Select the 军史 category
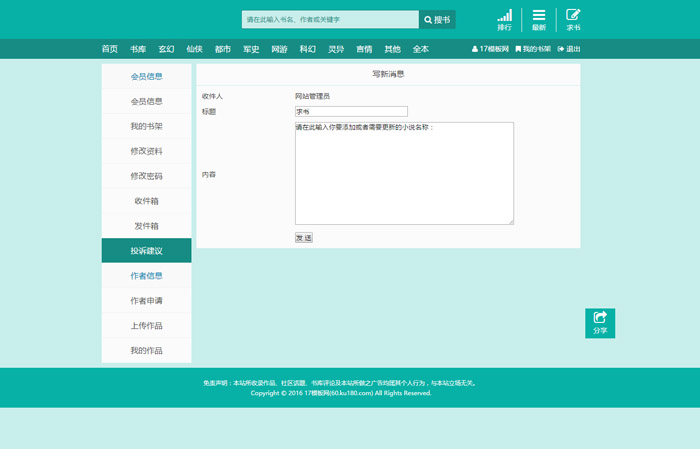The height and width of the screenshot is (449, 700). (251, 49)
